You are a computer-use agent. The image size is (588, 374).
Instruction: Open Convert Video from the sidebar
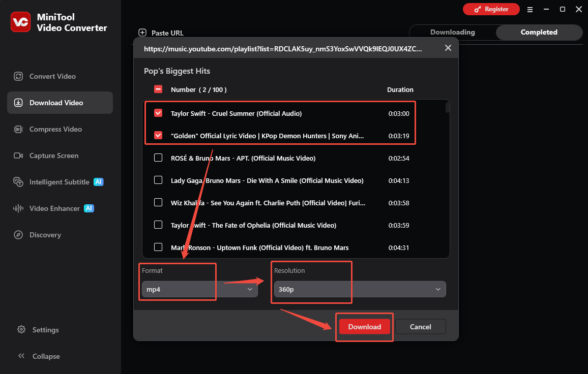(60, 76)
